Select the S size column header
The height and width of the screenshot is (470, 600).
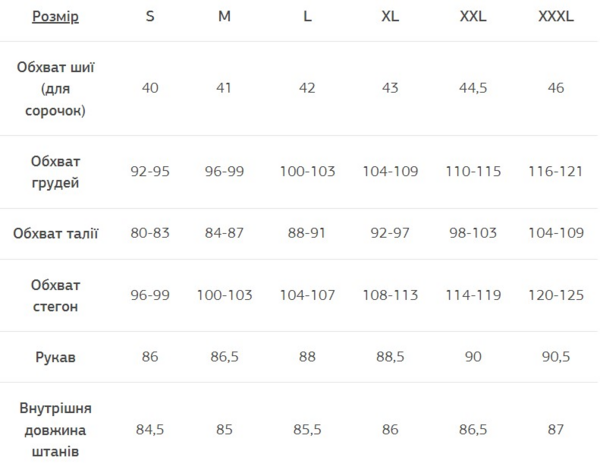[x=150, y=17]
